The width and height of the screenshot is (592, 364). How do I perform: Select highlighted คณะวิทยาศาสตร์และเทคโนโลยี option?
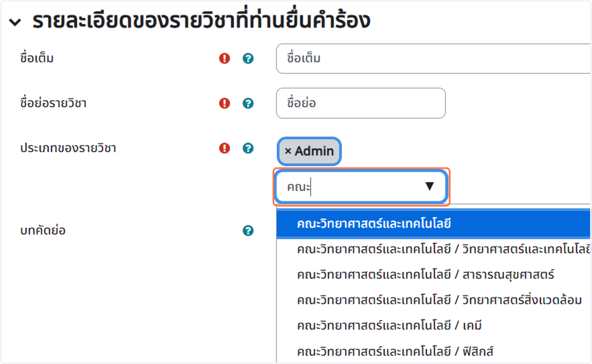click(x=433, y=224)
